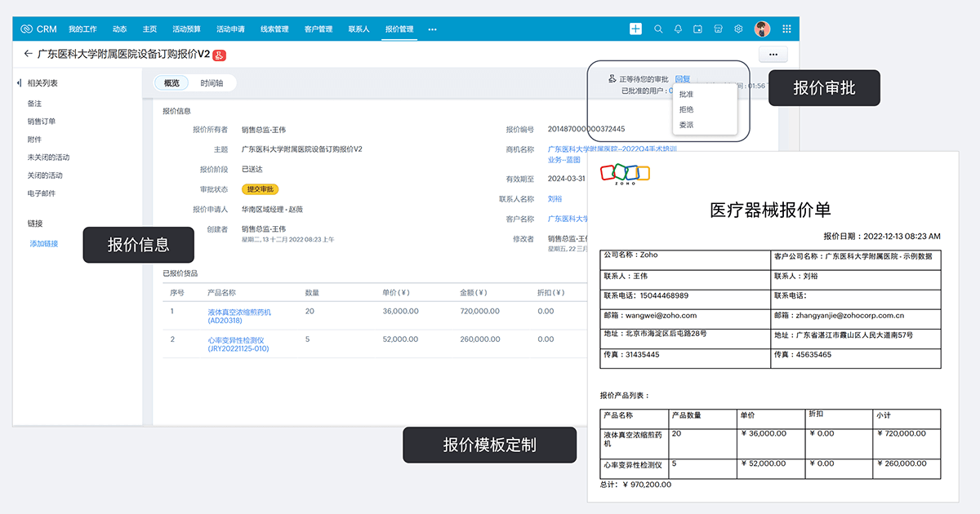
Task: Open the top bar more modules ellipsis
Action: (x=432, y=29)
